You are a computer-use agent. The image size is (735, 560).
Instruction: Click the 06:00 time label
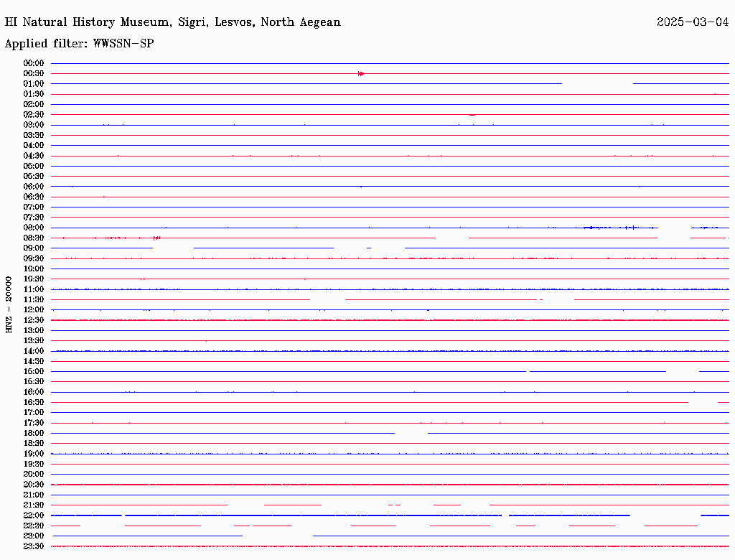click(33, 187)
